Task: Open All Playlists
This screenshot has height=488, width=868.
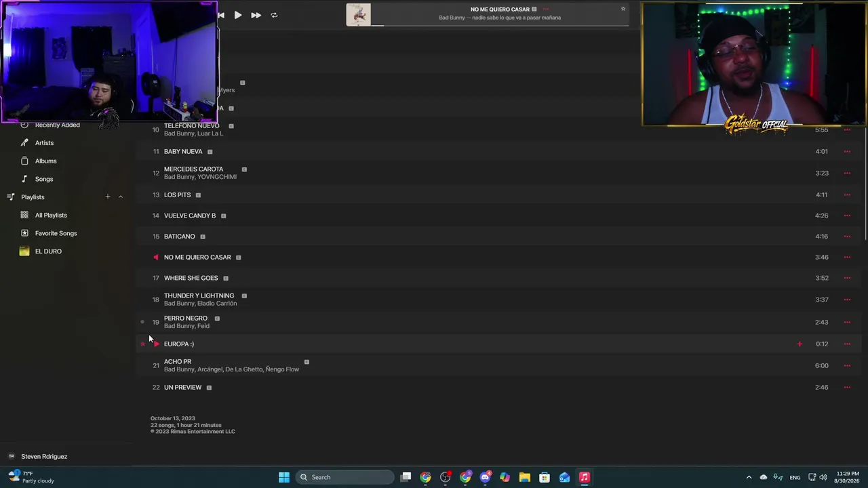Action: (51, 216)
